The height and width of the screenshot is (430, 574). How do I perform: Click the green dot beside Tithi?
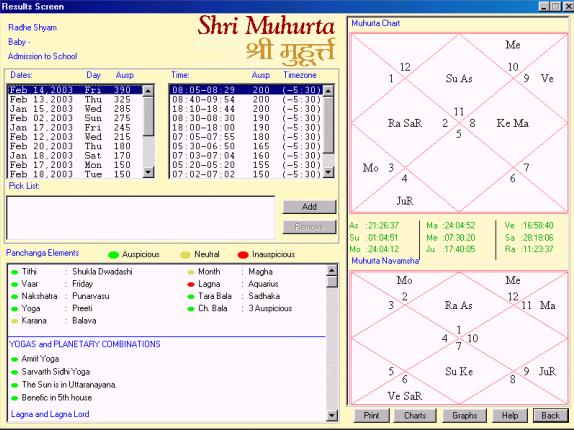(15, 272)
